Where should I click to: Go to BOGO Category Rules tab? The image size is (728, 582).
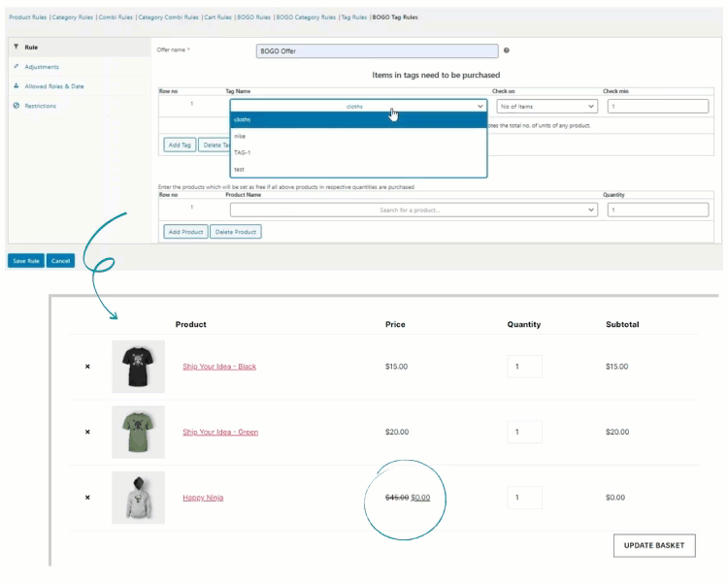click(306, 17)
